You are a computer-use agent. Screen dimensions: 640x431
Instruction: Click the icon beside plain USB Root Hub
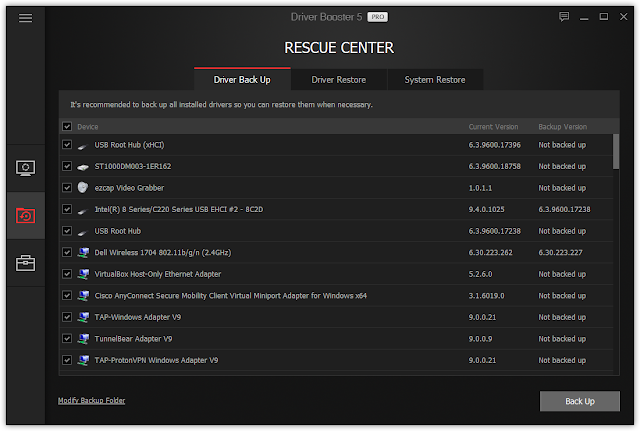coord(83,231)
